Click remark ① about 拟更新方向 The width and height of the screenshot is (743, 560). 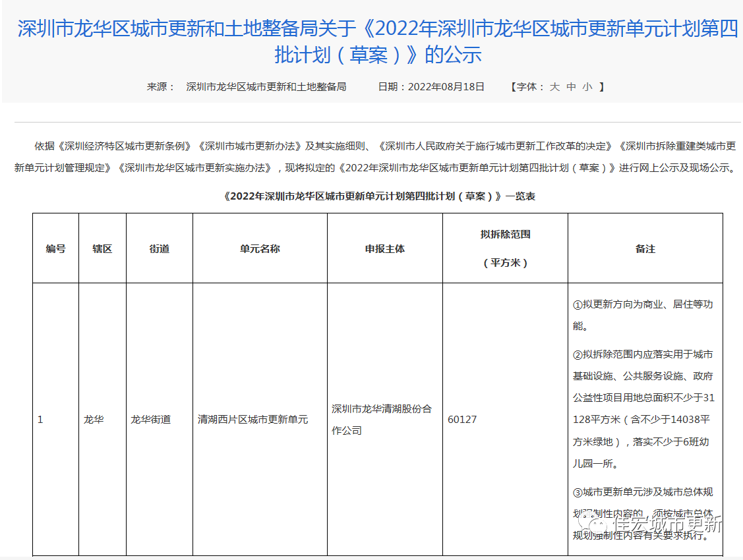click(x=642, y=314)
